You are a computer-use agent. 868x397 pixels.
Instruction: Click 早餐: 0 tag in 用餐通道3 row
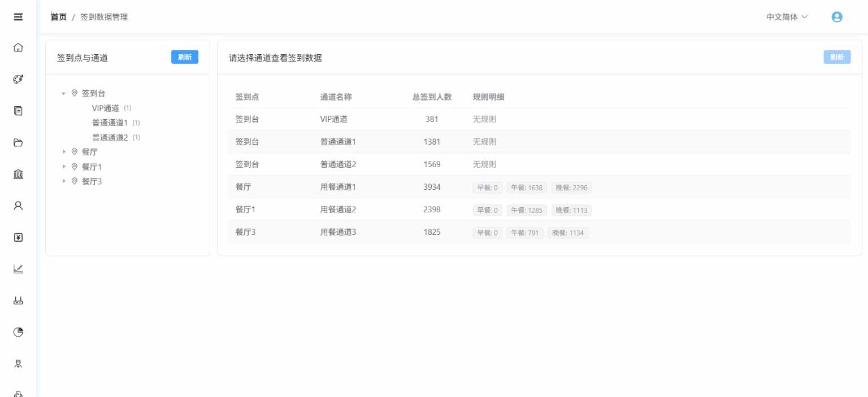click(x=488, y=233)
